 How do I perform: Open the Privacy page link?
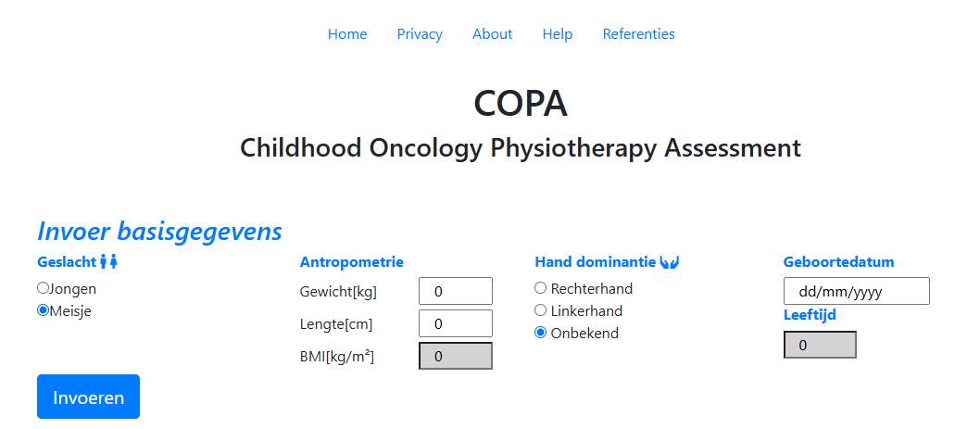tap(420, 34)
